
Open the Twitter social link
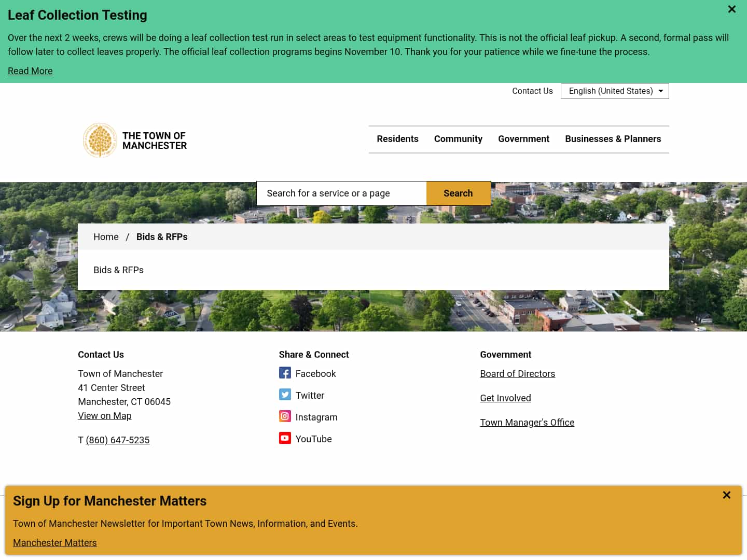click(310, 395)
